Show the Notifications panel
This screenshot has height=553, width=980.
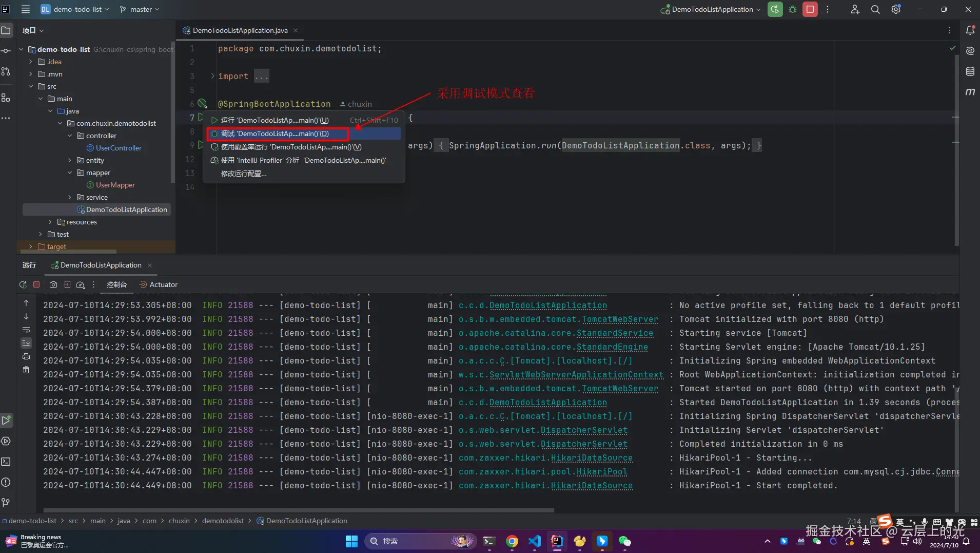point(970,30)
